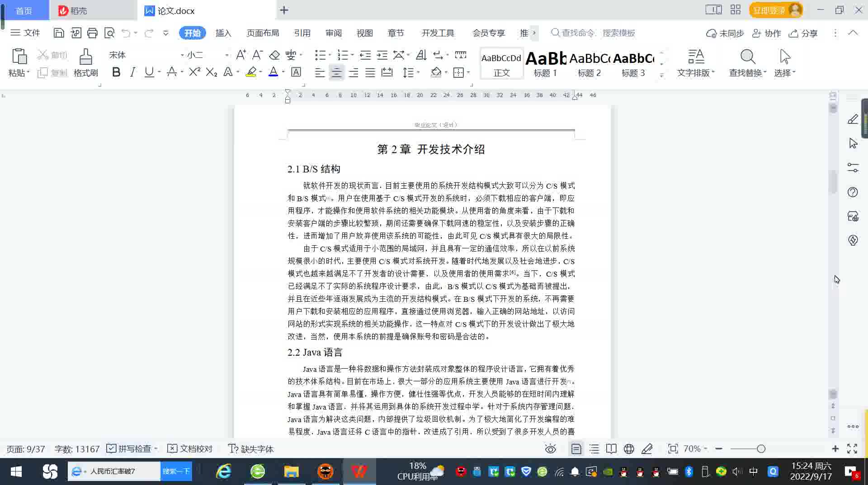
Task: Expand the styles gallery
Action: pyautogui.click(x=661, y=76)
